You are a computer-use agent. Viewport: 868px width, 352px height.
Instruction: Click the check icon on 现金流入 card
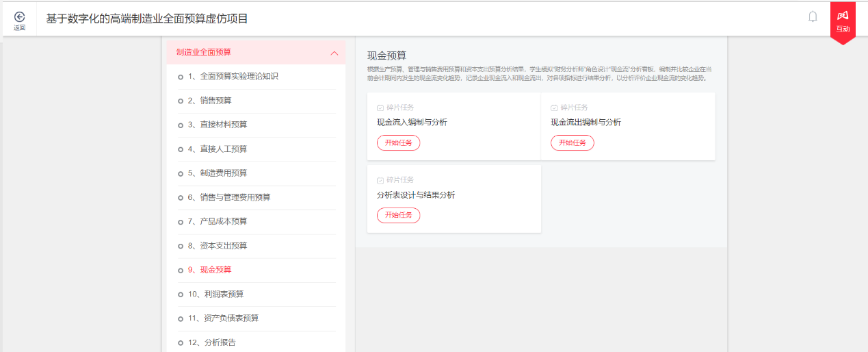tap(380, 108)
